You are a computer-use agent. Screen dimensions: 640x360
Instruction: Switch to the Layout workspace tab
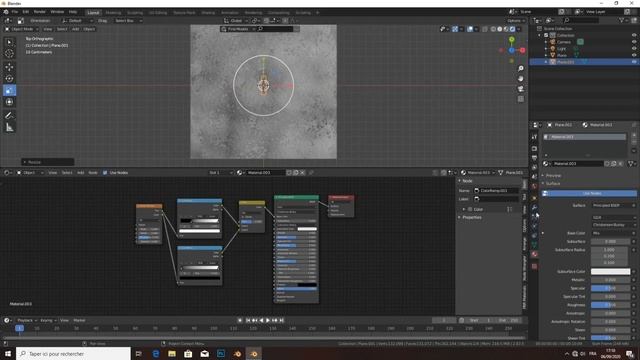93,12
